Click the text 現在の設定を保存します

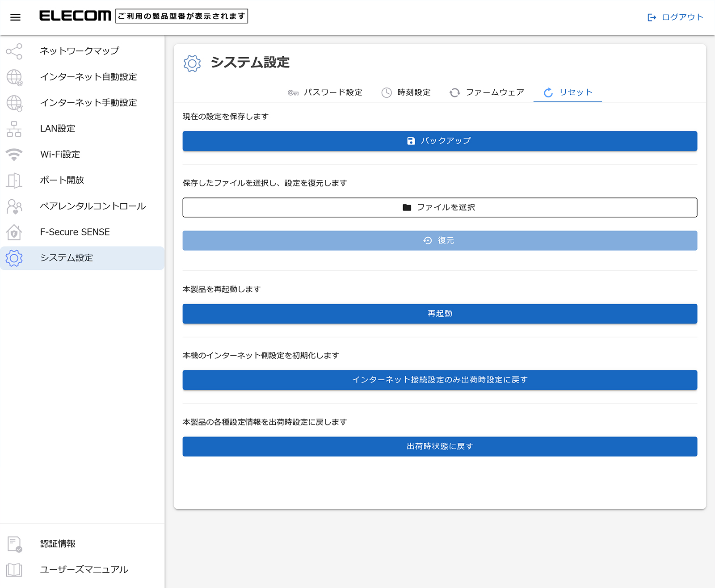(x=226, y=117)
